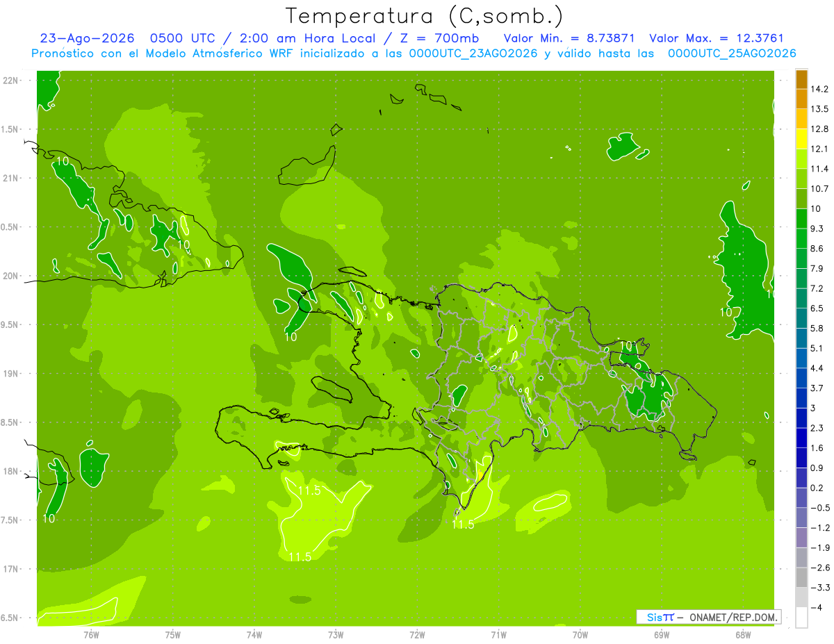This screenshot has width=834, height=644.
Task: Pick the orange legend swatch between 13.5 and 14.2
Action: coord(801,99)
